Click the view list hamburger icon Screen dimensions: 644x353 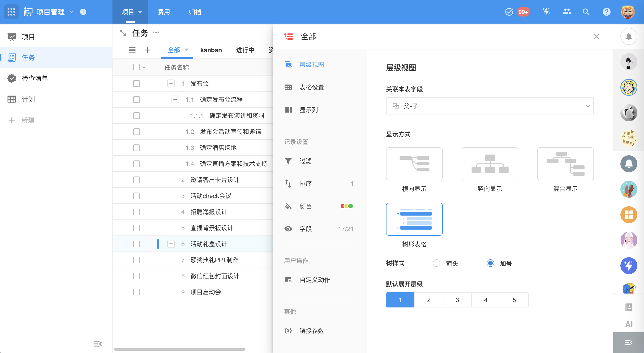point(132,50)
